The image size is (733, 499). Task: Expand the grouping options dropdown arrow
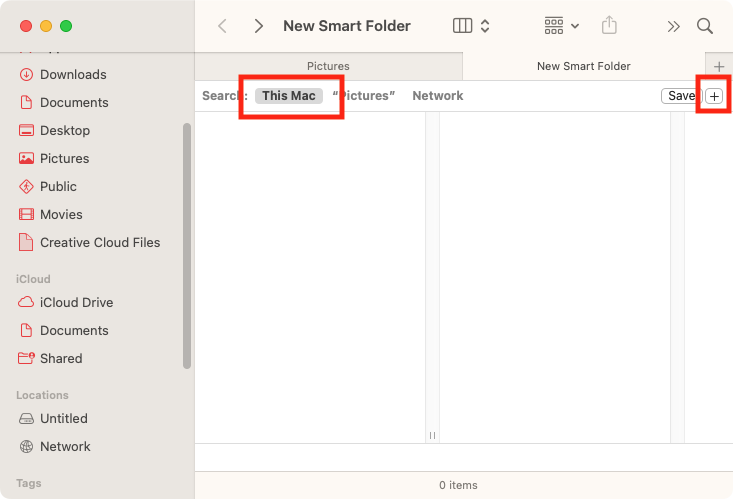[575, 26]
